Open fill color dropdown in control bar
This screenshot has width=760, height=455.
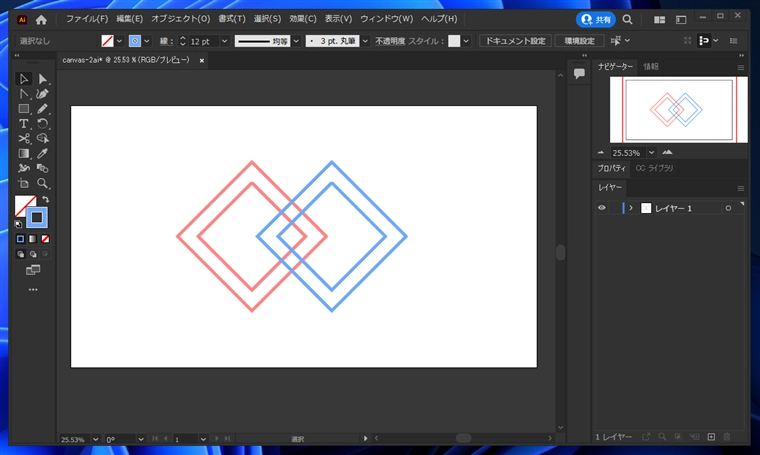(x=119, y=41)
